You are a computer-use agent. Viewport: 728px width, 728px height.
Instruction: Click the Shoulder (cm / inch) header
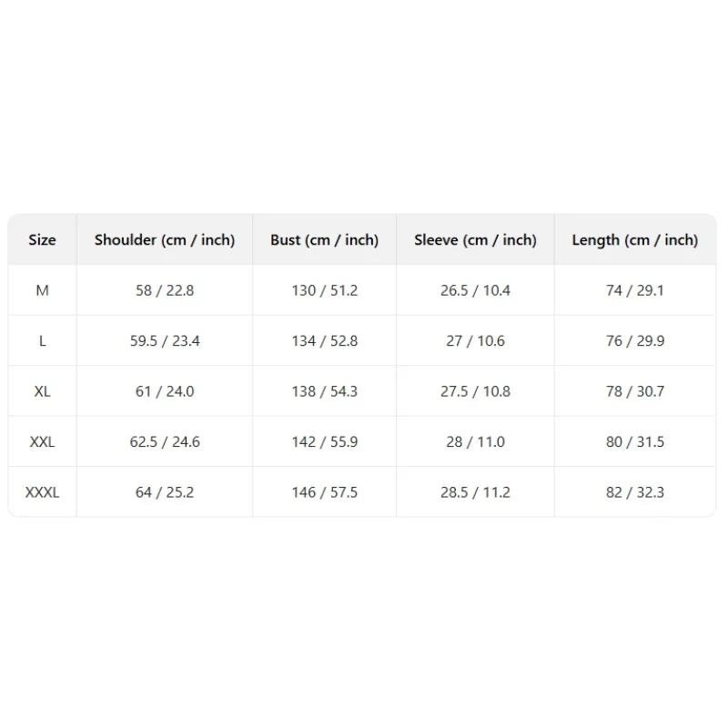165,240
